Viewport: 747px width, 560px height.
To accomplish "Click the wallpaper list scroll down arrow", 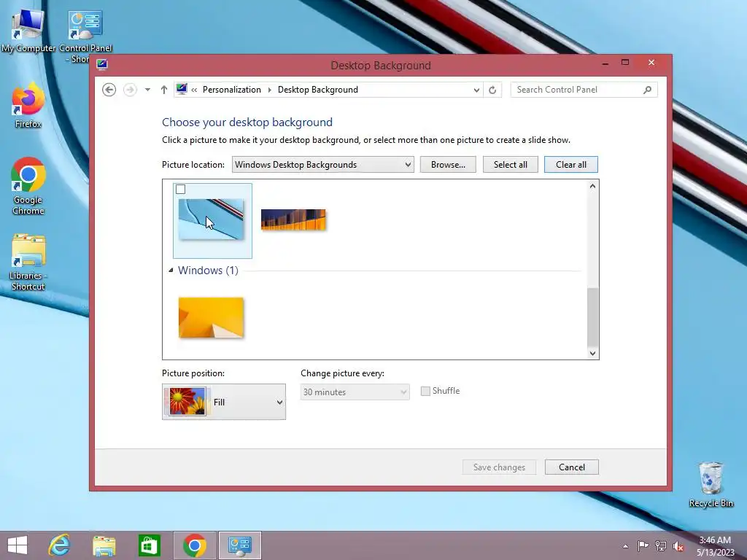I will [592, 354].
